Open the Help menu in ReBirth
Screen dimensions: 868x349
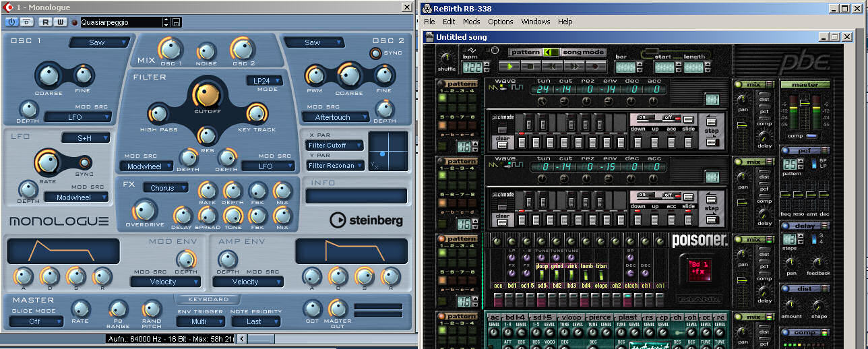(565, 22)
